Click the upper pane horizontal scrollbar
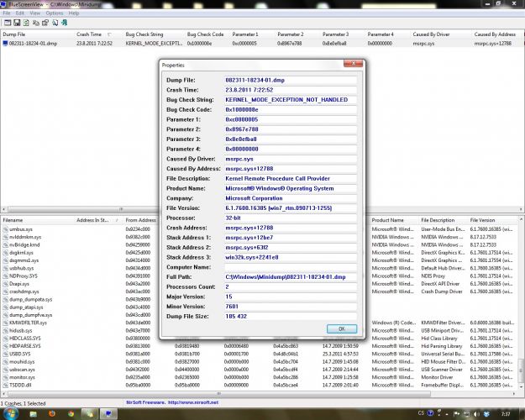This screenshot has width=525, height=420. [262, 209]
